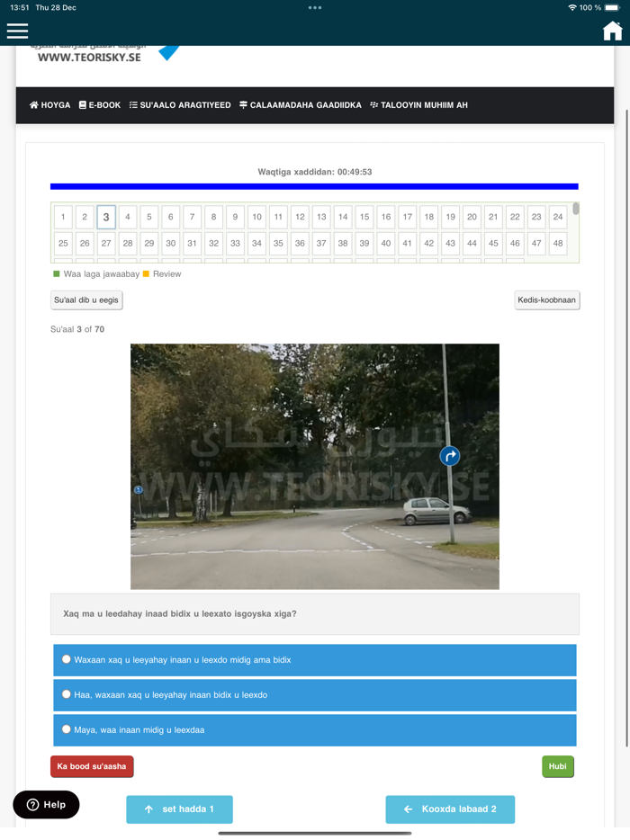
Task: Jump to question 18
Action: coord(429,217)
